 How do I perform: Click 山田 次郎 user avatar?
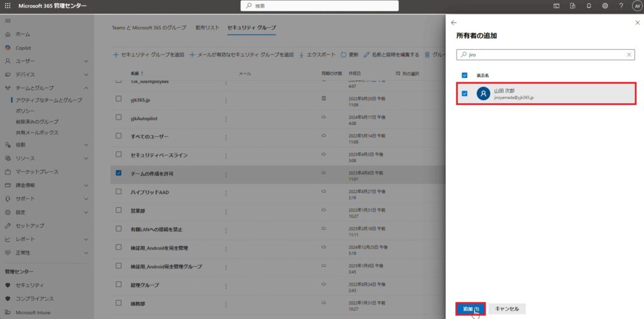(x=484, y=94)
